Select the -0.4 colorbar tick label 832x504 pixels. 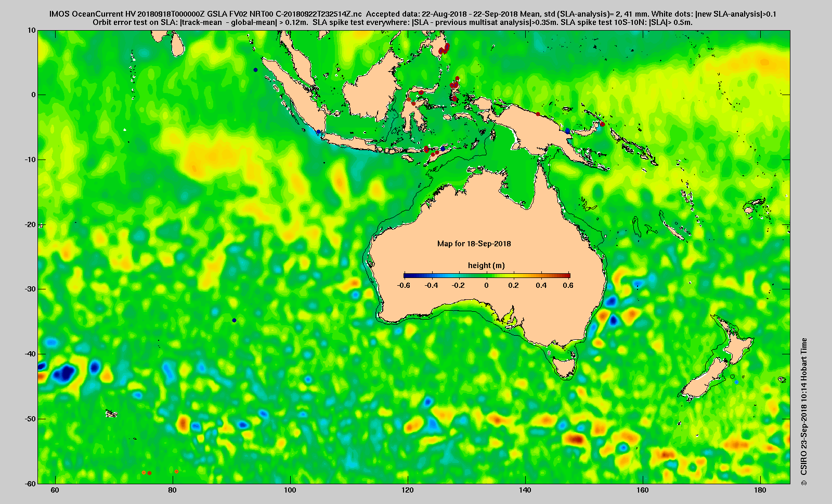(432, 285)
